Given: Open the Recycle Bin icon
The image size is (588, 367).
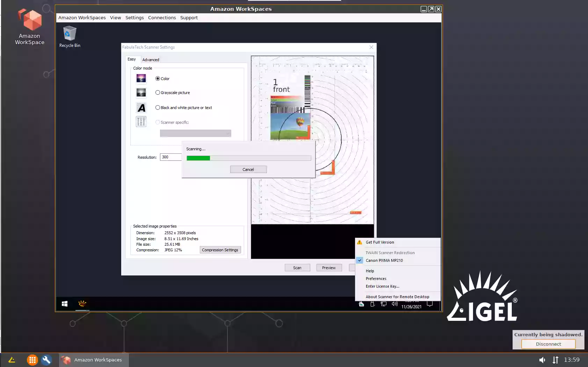Looking at the screenshot, I should click(70, 37).
